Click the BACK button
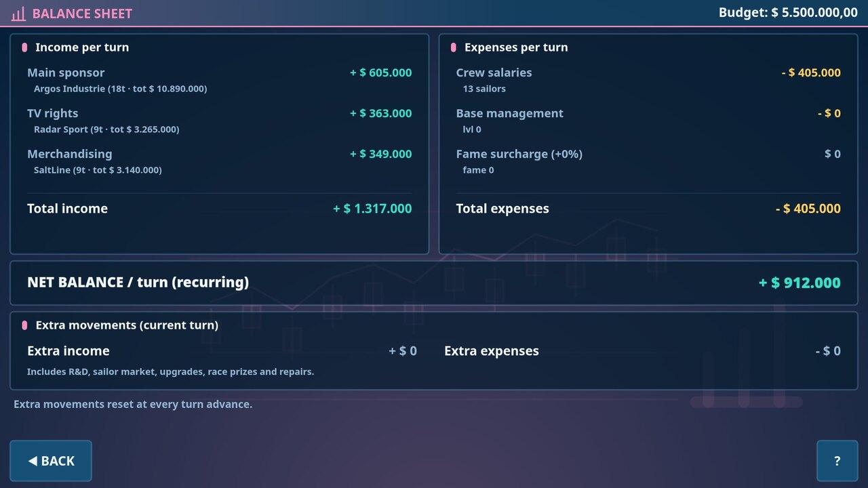This screenshot has height=488, width=868. click(51, 461)
